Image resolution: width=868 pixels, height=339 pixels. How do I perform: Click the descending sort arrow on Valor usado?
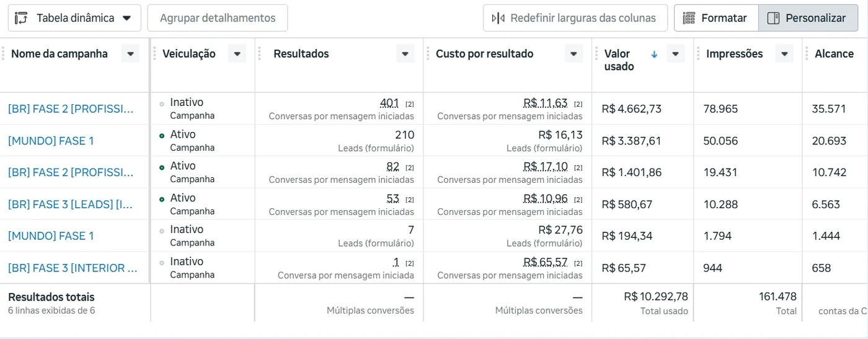point(654,55)
